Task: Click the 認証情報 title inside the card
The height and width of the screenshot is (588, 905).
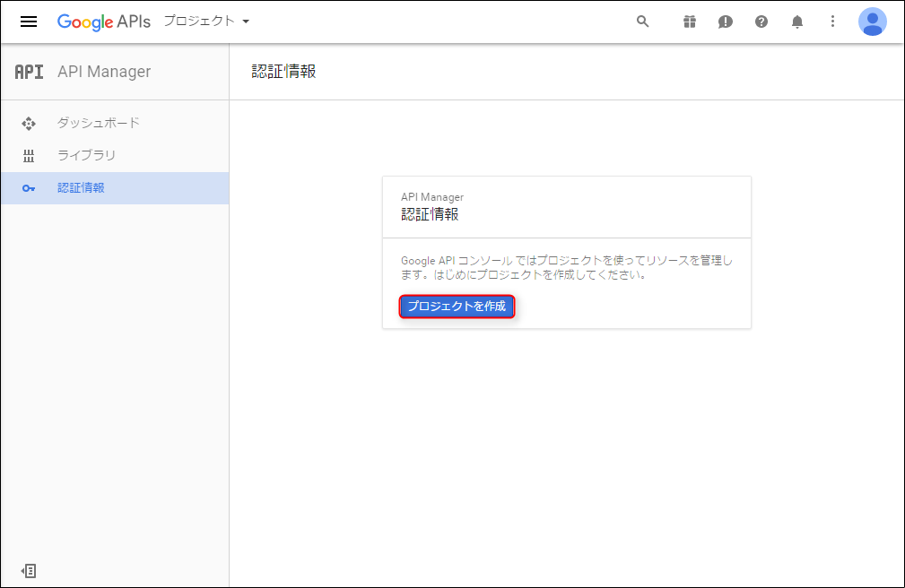Action: [x=430, y=214]
